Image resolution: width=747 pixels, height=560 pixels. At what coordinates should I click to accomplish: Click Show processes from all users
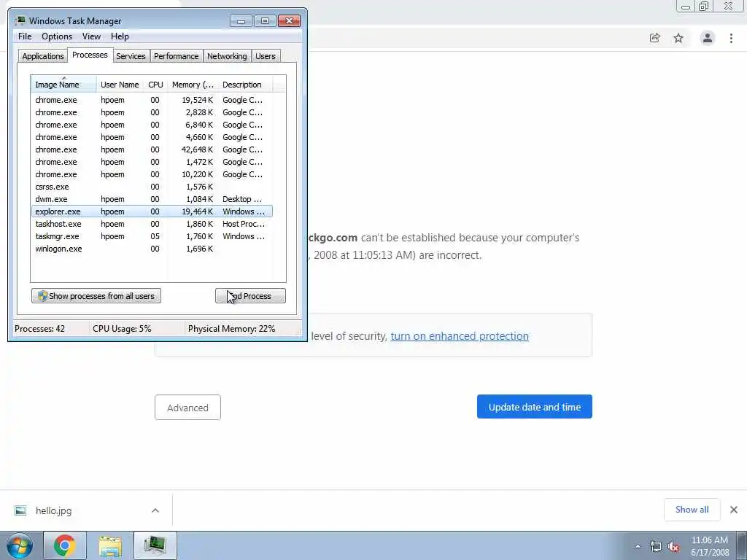(x=96, y=296)
